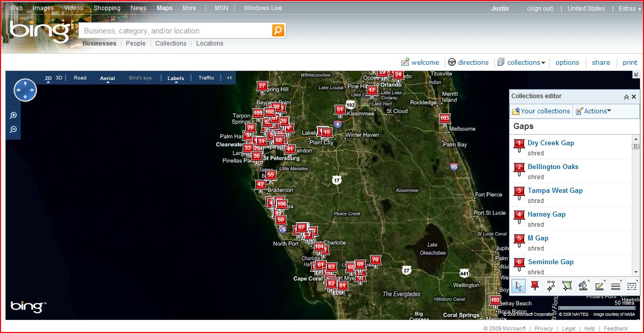Click map pushpin number 102
644x333 pixels.
pos(495,301)
